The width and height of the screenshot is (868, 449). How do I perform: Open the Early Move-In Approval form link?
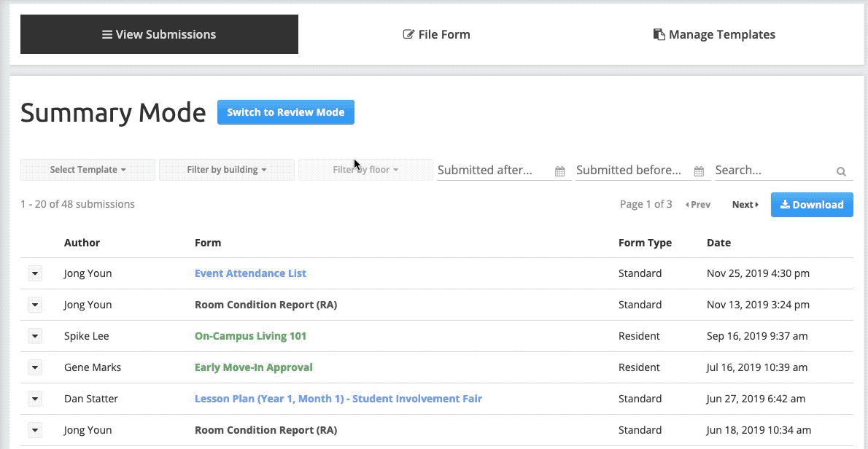click(x=253, y=367)
